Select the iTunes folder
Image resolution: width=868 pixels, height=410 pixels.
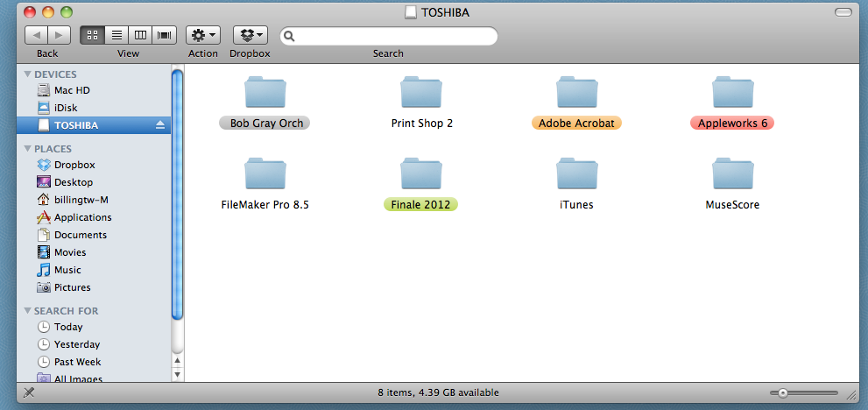(x=577, y=173)
